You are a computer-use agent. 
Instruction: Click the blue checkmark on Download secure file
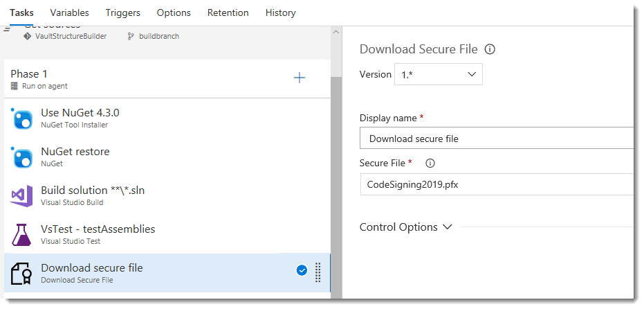point(302,270)
